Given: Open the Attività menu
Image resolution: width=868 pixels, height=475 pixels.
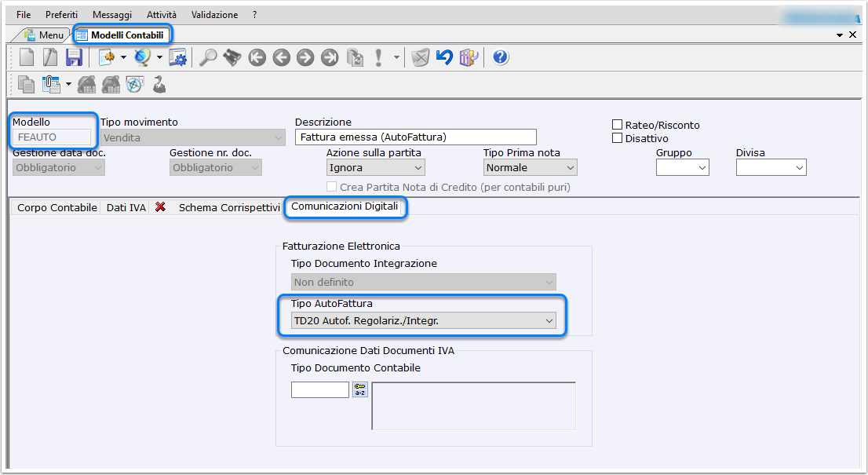Looking at the screenshot, I should tap(162, 15).
